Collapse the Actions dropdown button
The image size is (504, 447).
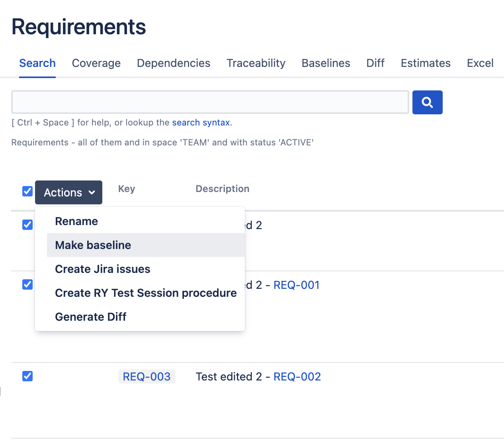pyautogui.click(x=68, y=192)
